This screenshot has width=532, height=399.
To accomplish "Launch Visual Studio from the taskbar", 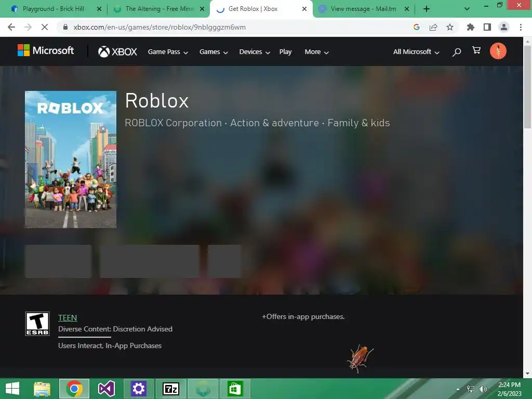I will click(107, 389).
